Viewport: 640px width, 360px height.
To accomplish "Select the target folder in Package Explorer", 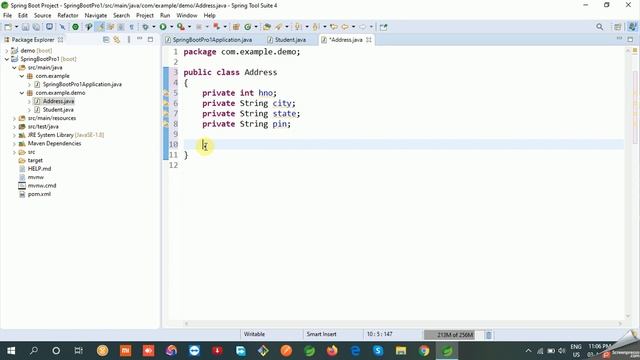I will click(35, 160).
